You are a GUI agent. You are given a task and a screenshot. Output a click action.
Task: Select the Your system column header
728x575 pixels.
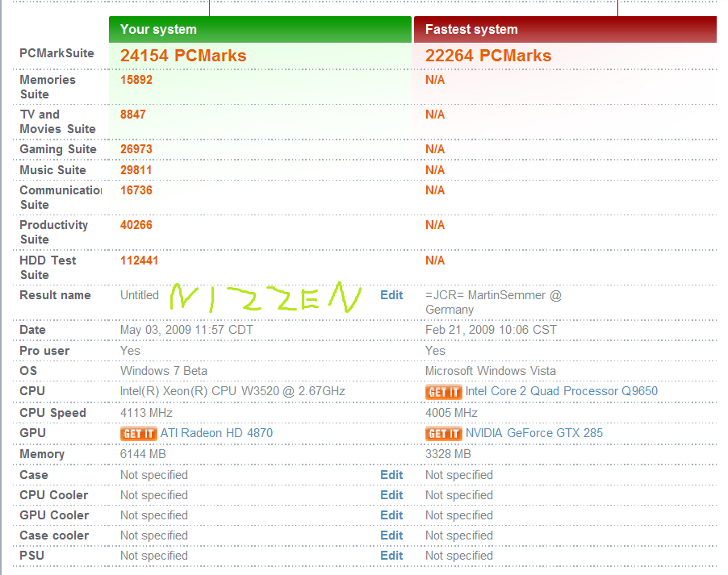260,29
